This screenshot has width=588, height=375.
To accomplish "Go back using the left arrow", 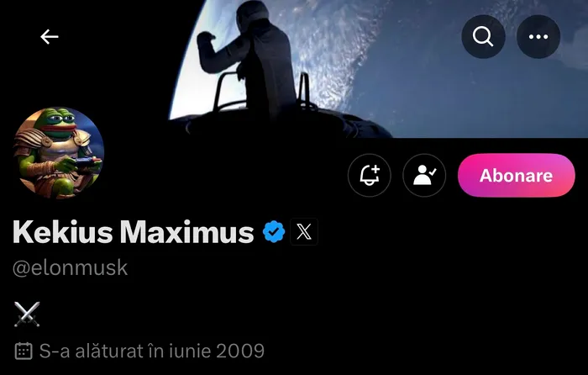I will (50, 37).
